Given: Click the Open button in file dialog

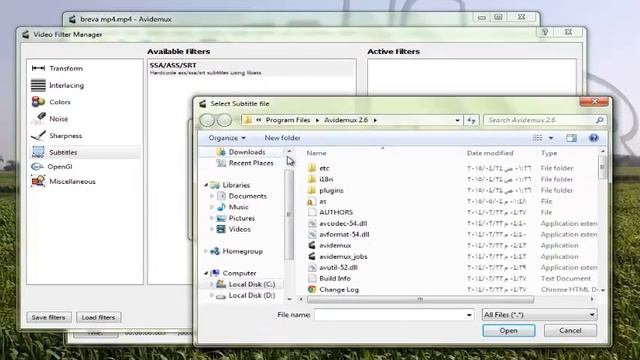Looking at the screenshot, I should [x=509, y=331].
